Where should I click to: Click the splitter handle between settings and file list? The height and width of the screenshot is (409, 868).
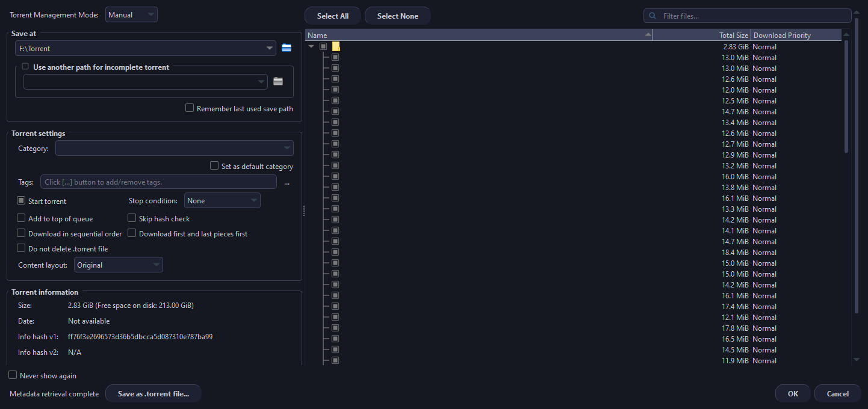coord(304,211)
